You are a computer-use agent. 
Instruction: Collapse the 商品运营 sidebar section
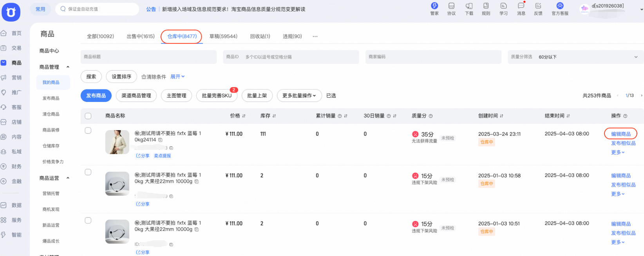[x=68, y=178]
